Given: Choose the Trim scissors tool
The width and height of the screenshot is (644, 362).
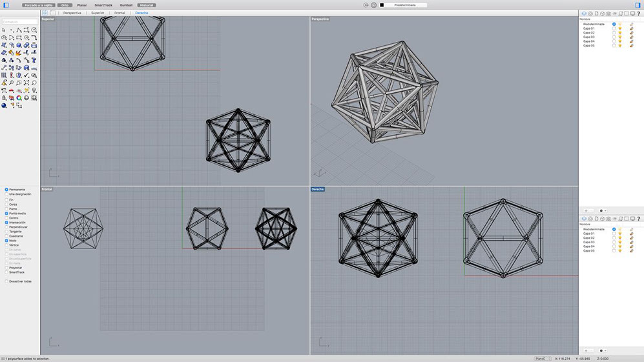Looking at the screenshot, I should (x=26, y=52).
